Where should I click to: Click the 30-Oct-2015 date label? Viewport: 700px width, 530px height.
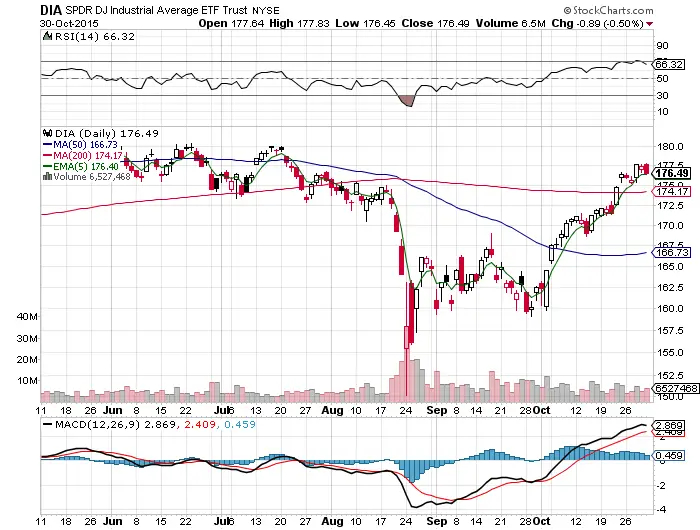pos(69,24)
